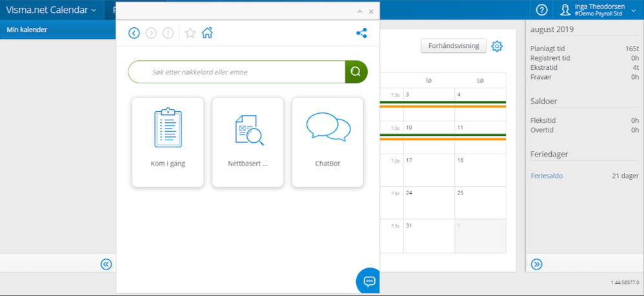Expand right summary panel double arrow

coord(537,264)
